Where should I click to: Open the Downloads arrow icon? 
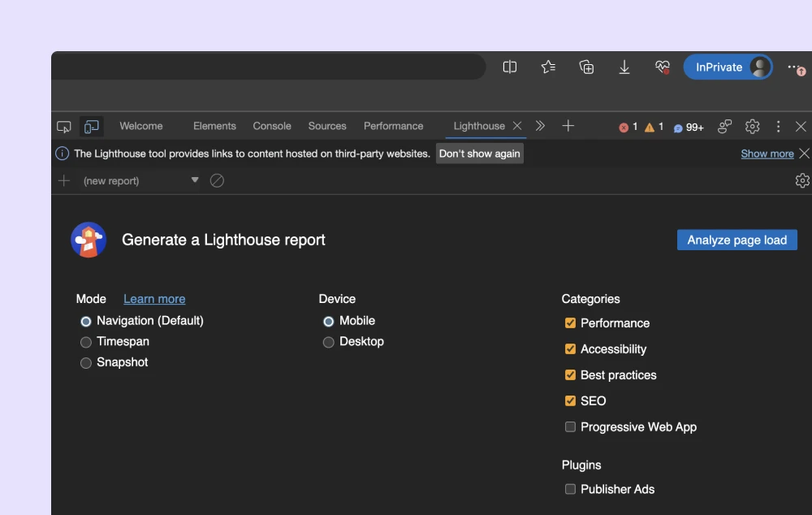tap(624, 67)
